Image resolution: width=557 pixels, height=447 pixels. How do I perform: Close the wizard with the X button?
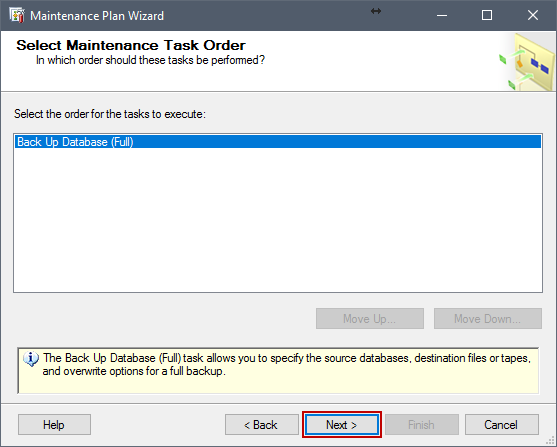pos(532,15)
